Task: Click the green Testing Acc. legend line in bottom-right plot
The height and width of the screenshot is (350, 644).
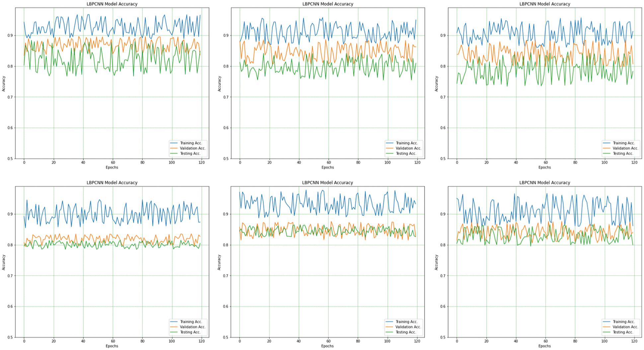Action: click(x=607, y=332)
